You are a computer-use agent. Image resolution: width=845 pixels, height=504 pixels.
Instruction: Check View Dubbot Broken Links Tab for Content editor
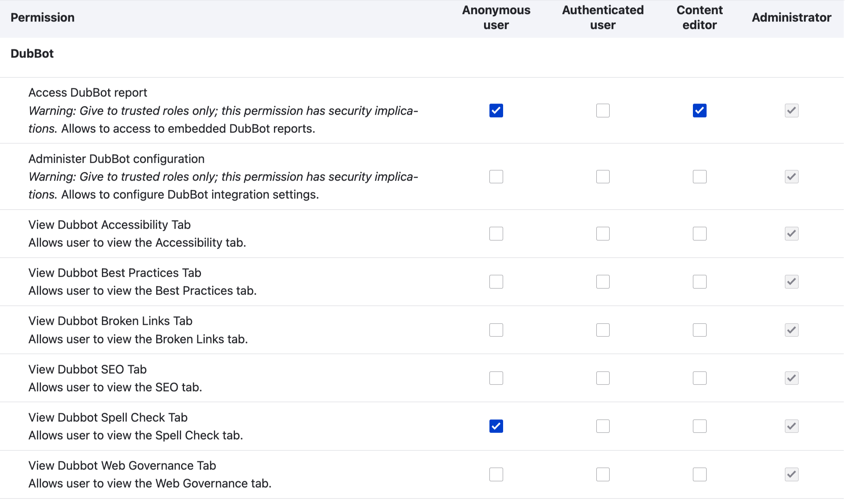tap(700, 330)
